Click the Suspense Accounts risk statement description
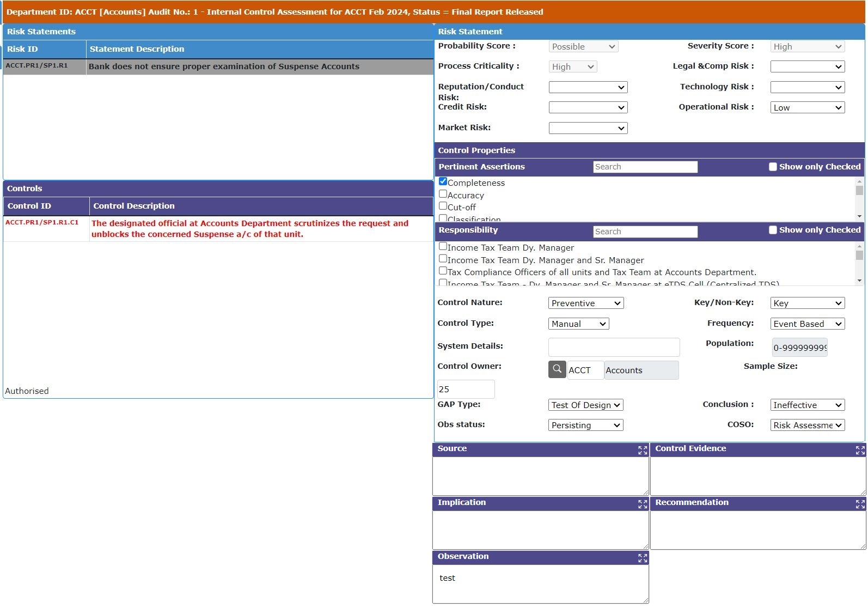Screen dimensions: 868x608 (224, 66)
